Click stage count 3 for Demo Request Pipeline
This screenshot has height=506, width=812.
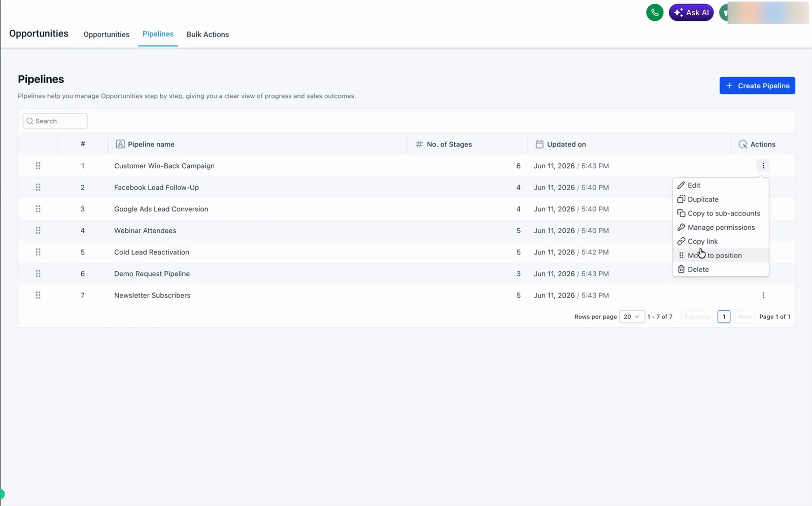tap(518, 274)
